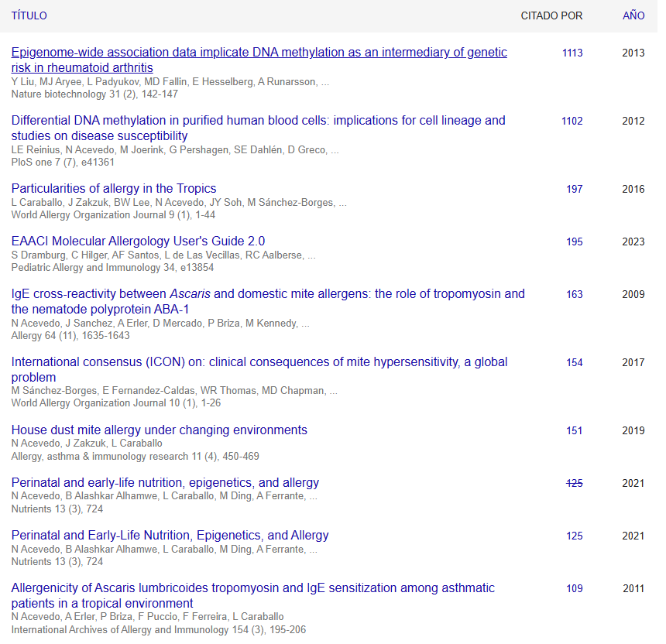The height and width of the screenshot is (644, 666).
Task: Open House dust mite allergy under changing environments
Action: point(159,430)
